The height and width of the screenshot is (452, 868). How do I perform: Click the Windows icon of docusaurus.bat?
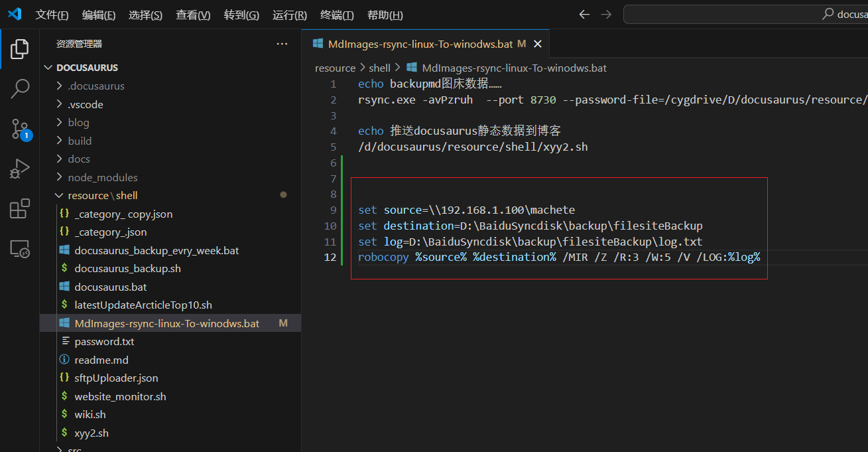pos(64,287)
